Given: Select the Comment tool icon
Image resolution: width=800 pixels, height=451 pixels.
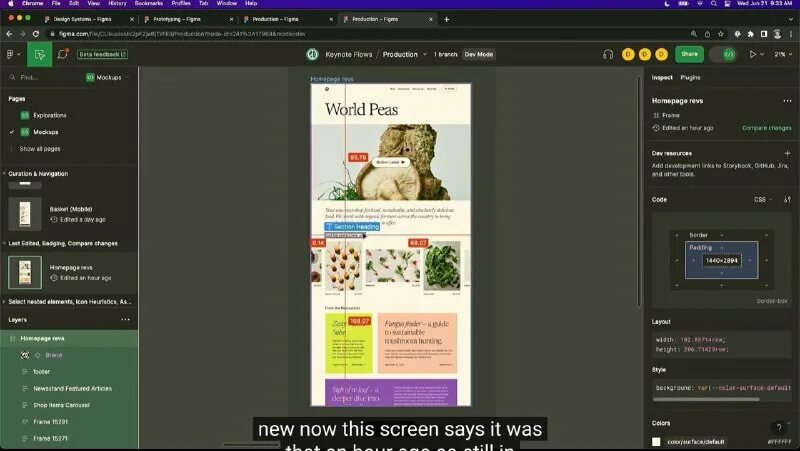Looking at the screenshot, I should 63,54.
